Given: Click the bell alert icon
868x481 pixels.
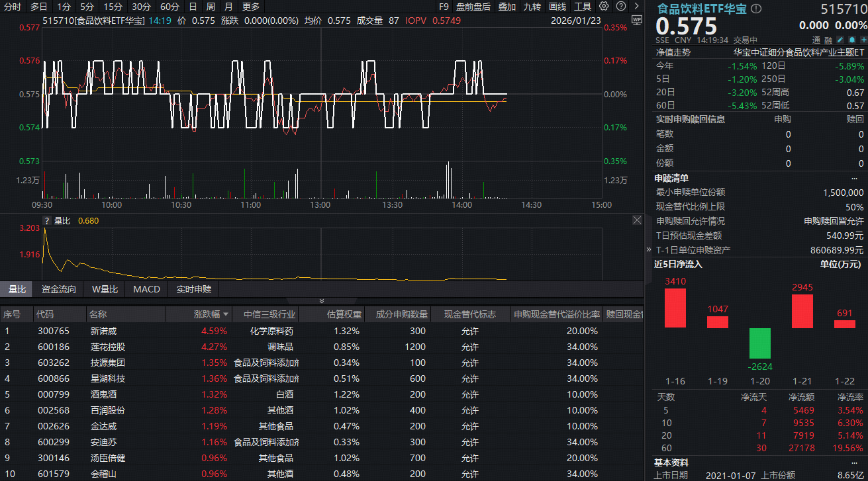Looking at the screenshot, I should point(851,40).
